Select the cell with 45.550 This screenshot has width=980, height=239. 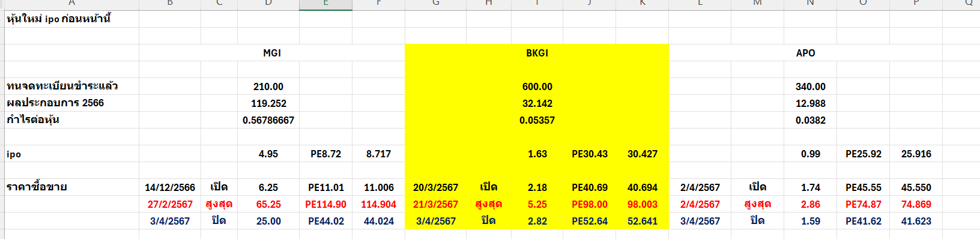pyautogui.click(x=916, y=187)
